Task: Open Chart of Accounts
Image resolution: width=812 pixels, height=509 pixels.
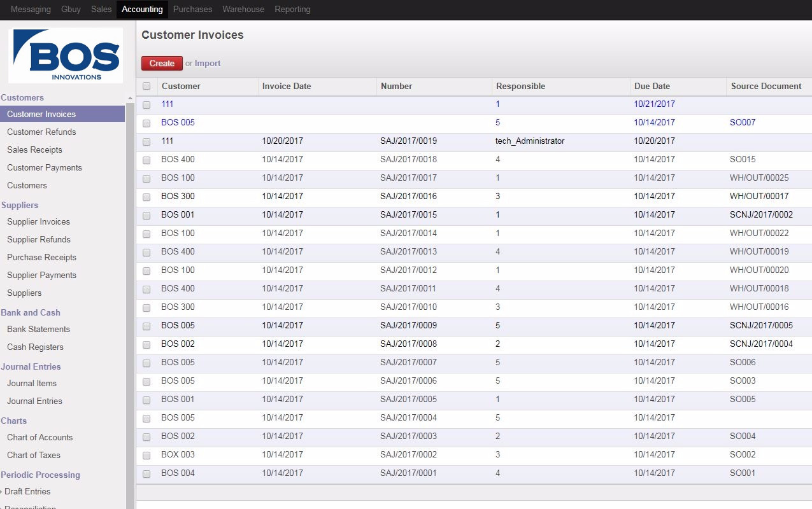Action: (39, 437)
